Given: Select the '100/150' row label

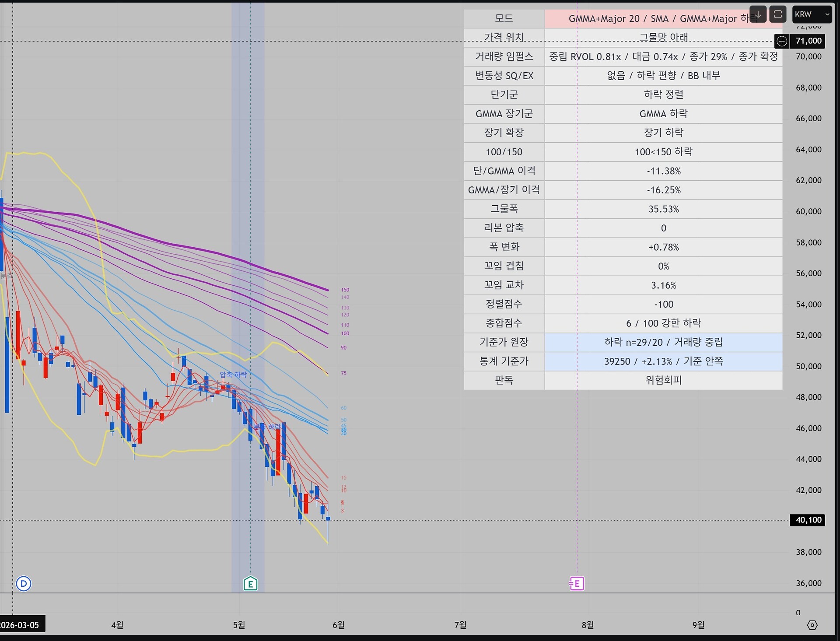Looking at the screenshot, I should tap(504, 152).
